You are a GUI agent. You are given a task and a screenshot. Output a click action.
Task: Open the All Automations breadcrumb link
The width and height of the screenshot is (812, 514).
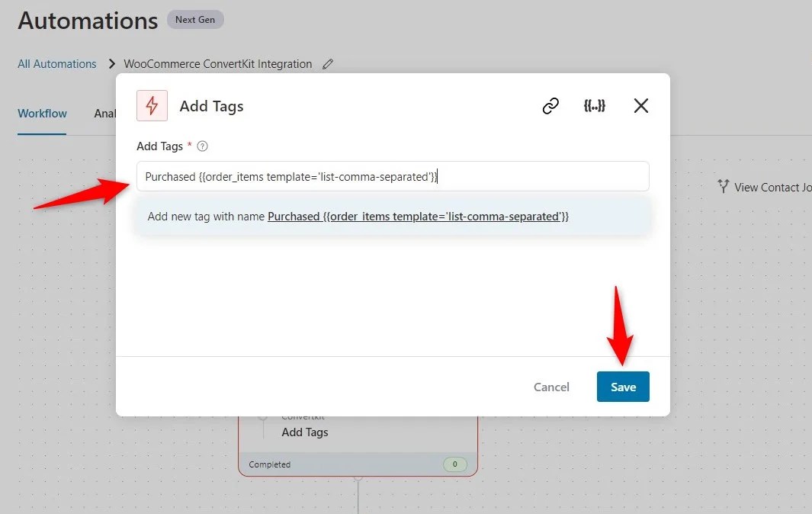tap(56, 63)
